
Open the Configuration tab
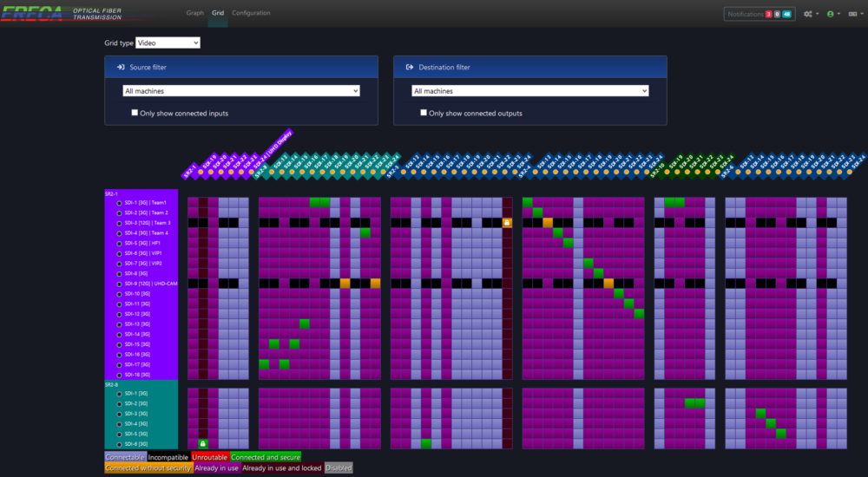(251, 13)
